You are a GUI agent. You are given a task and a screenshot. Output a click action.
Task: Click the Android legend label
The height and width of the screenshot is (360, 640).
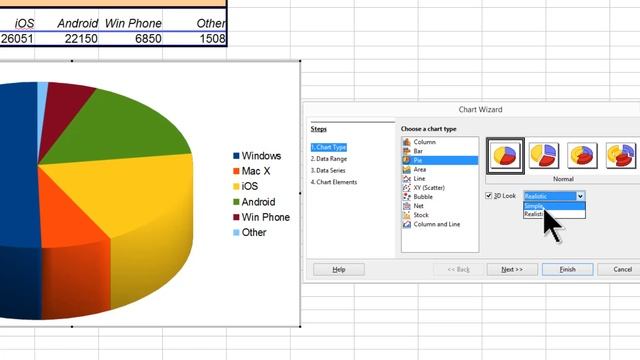pyautogui.click(x=258, y=202)
